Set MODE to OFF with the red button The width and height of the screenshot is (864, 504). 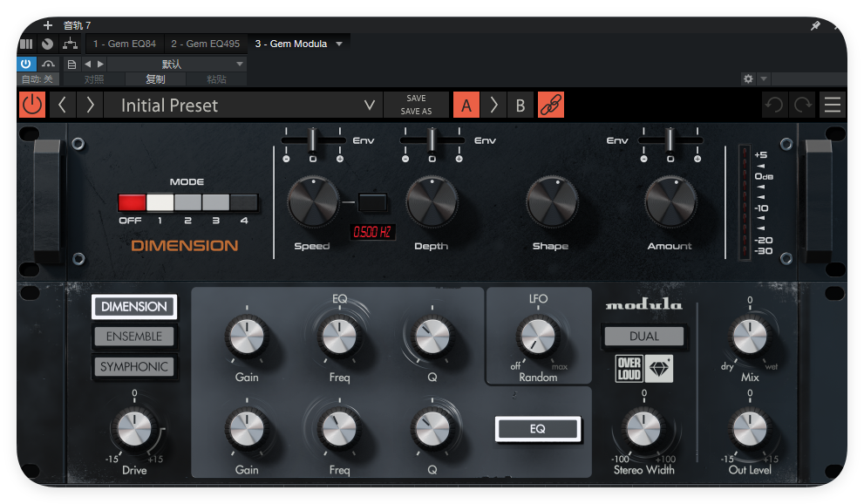coord(132,202)
